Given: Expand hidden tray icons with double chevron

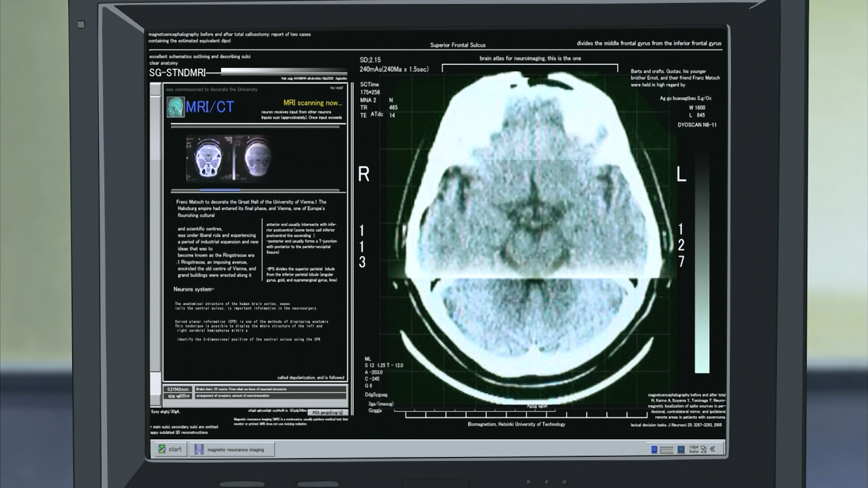Looking at the screenshot, I should pyautogui.click(x=713, y=449).
